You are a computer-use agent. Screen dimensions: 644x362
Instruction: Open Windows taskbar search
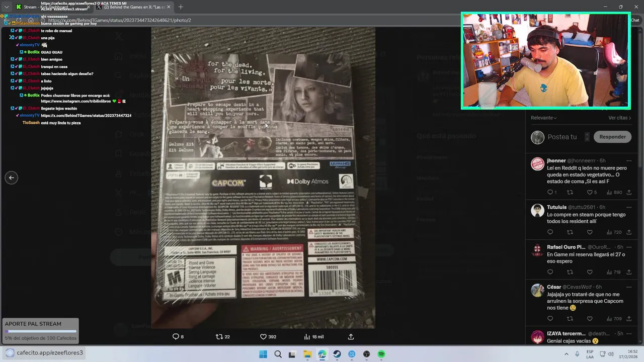point(278,354)
